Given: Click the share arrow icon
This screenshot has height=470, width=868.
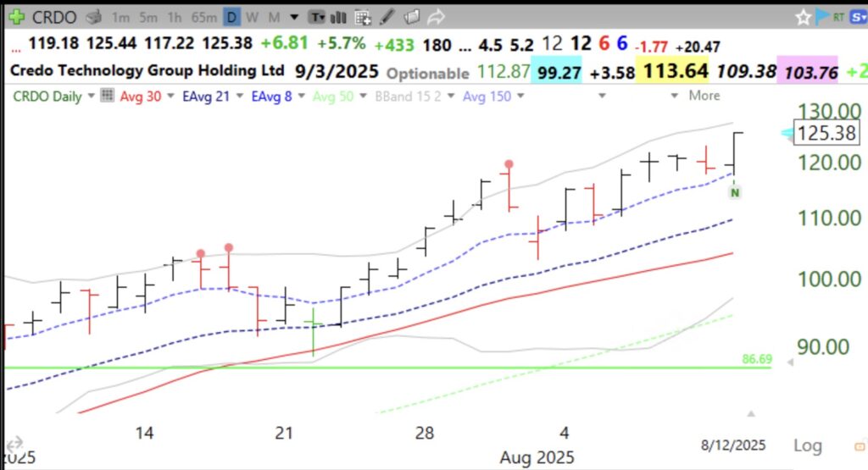Looking at the screenshot, I should pyautogui.click(x=437, y=18).
